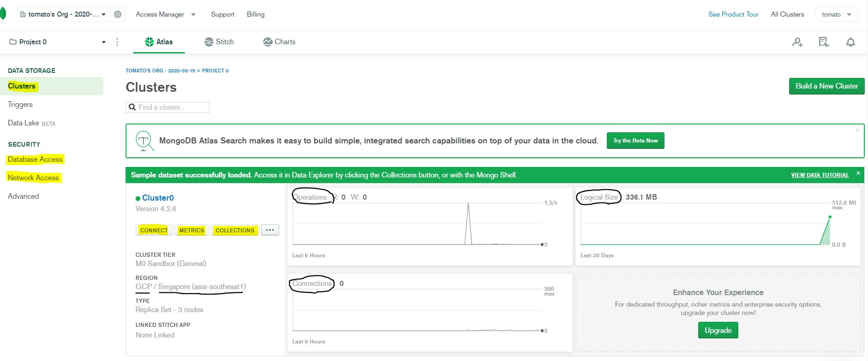This screenshot has width=868, height=361.
Task: Click the Singapore (asia-southeast1) region text
Action: pyautogui.click(x=202, y=287)
